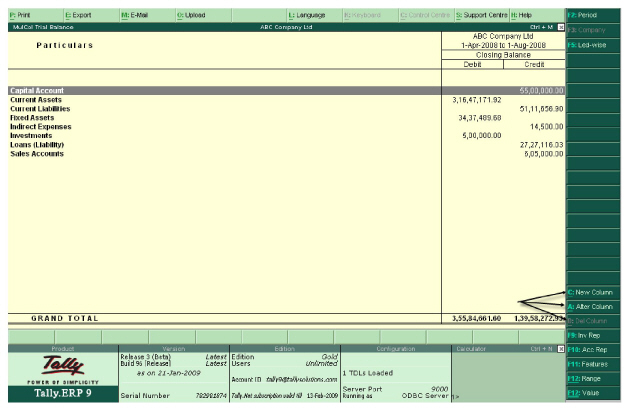Click the P: Print button
The height and width of the screenshot is (410, 629).
click(x=35, y=15)
